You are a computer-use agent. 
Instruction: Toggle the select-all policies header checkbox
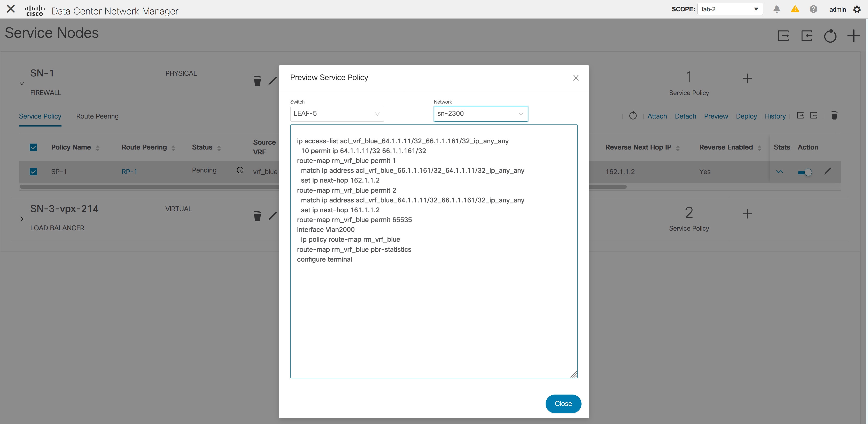(x=33, y=147)
